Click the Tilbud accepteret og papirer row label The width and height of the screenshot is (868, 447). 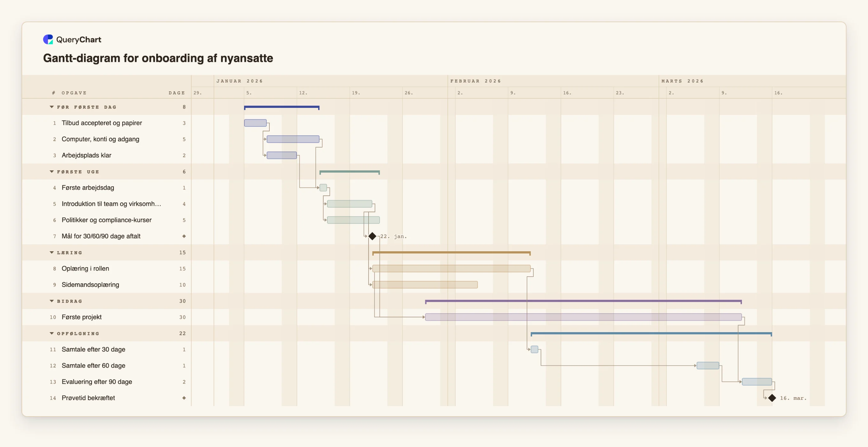[x=102, y=123]
